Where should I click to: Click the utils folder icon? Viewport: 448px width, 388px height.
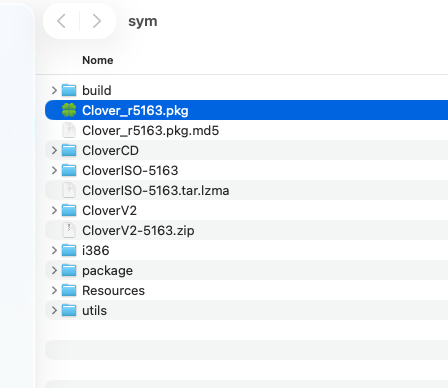click(x=69, y=310)
